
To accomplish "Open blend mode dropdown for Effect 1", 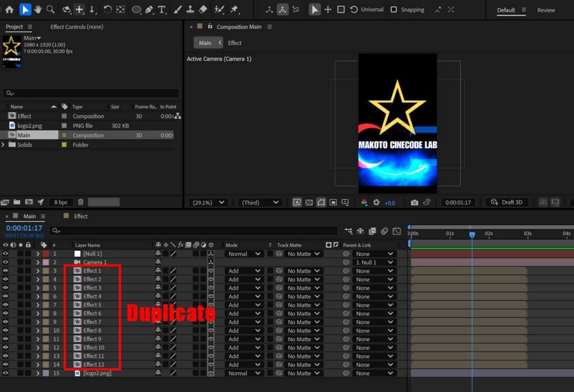I will (244, 271).
